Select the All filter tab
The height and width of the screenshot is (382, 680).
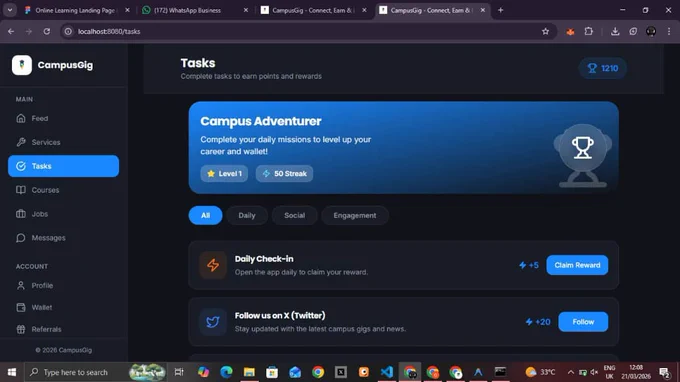(206, 215)
